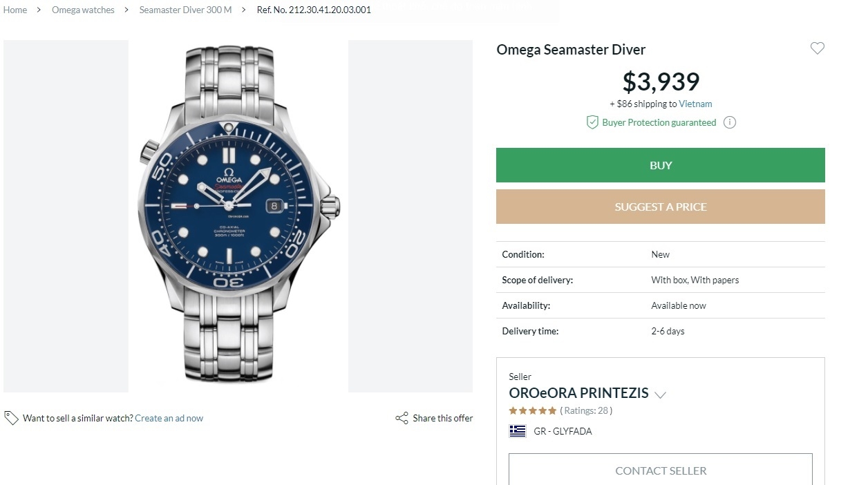
Task: Click the Share this offer text
Action: click(x=442, y=418)
